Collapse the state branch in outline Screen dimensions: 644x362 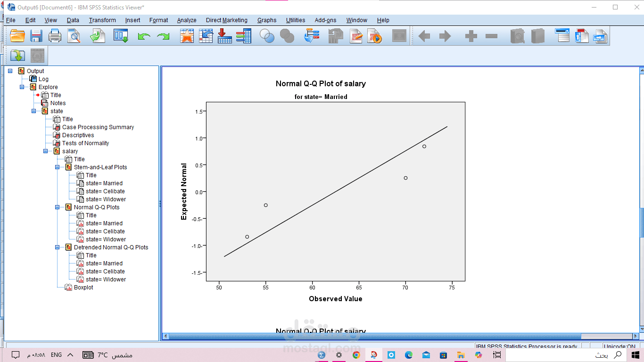tap(34, 111)
